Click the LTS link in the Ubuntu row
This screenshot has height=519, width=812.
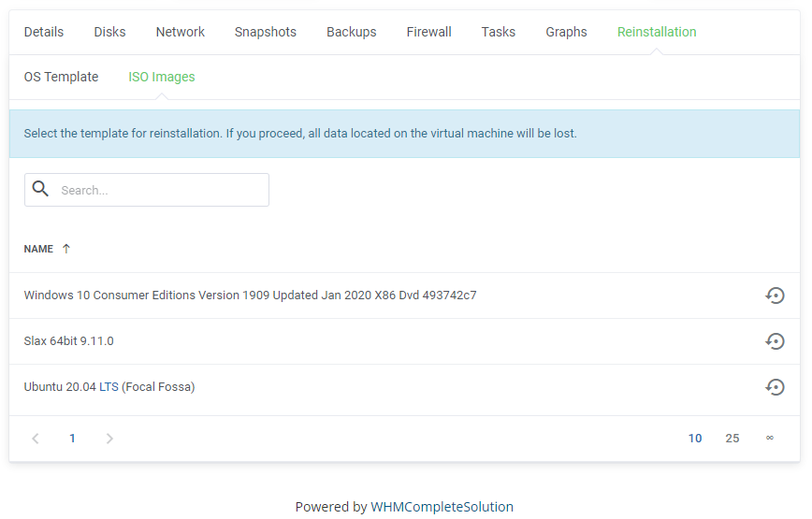109,387
